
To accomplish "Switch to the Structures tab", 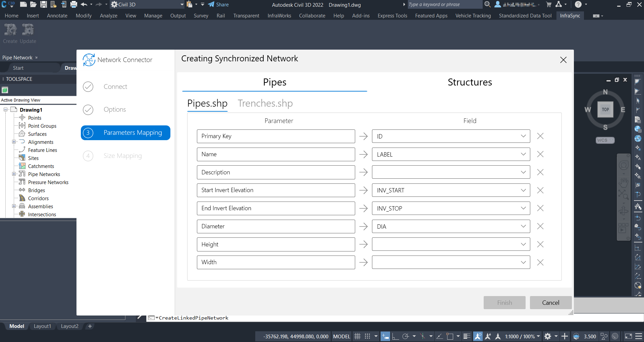I will pyautogui.click(x=470, y=82).
